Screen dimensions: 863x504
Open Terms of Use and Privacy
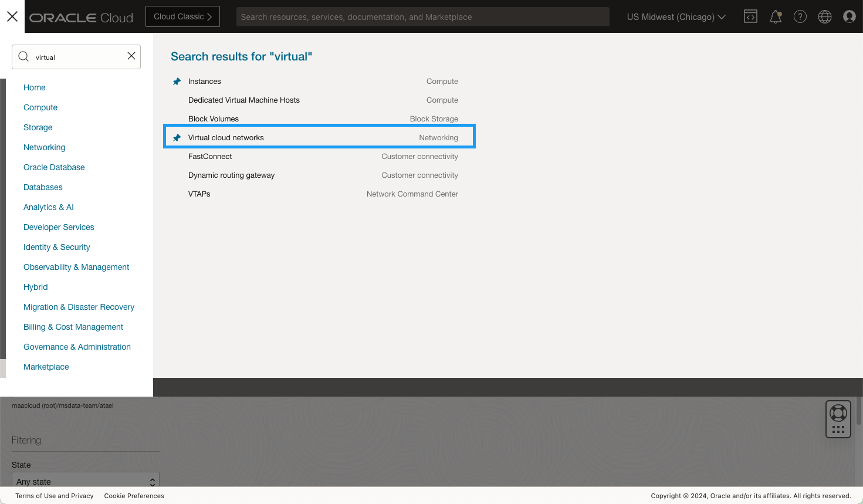click(54, 496)
